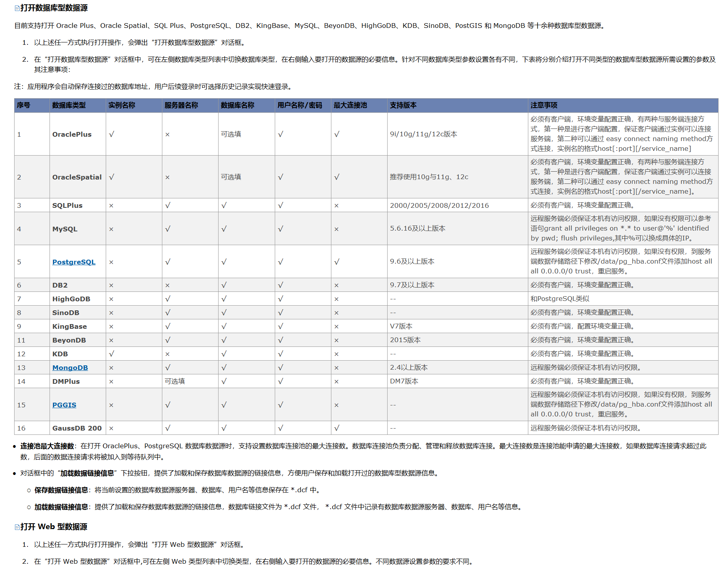The height and width of the screenshot is (570, 728).
Task: Click 可选填 in the DMPlus row
Action: pos(175,381)
